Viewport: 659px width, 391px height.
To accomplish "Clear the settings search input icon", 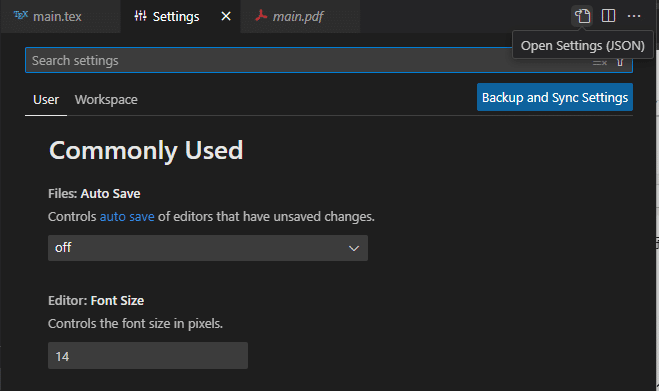I will pos(600,63).
